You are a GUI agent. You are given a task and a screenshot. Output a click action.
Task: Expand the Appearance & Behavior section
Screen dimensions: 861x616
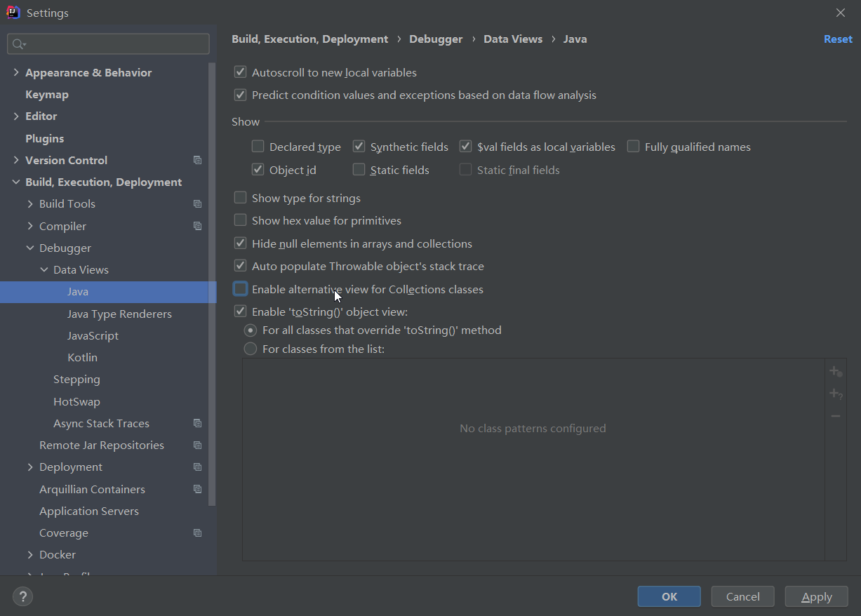(x=16, y=72)
